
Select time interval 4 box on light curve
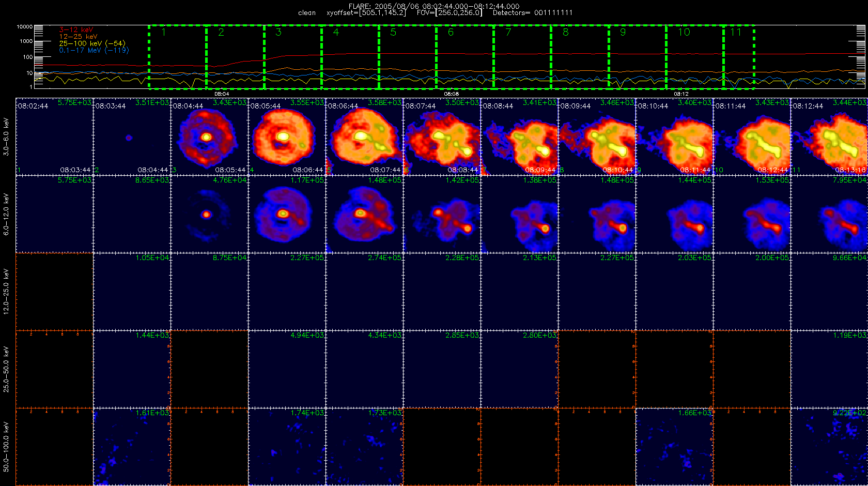[x=350, y=57]
